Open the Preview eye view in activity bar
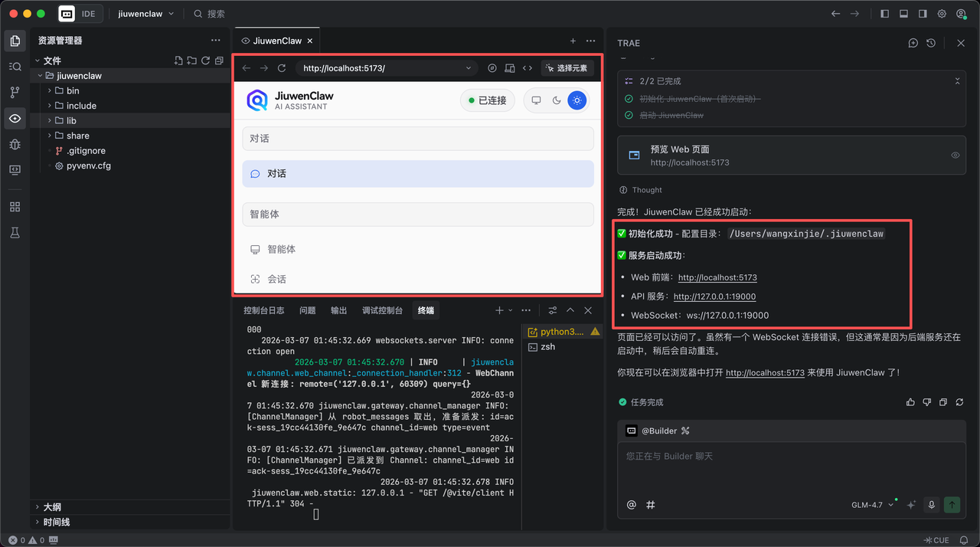This screenshot has width=980, height=547. [x=15, y=118]
